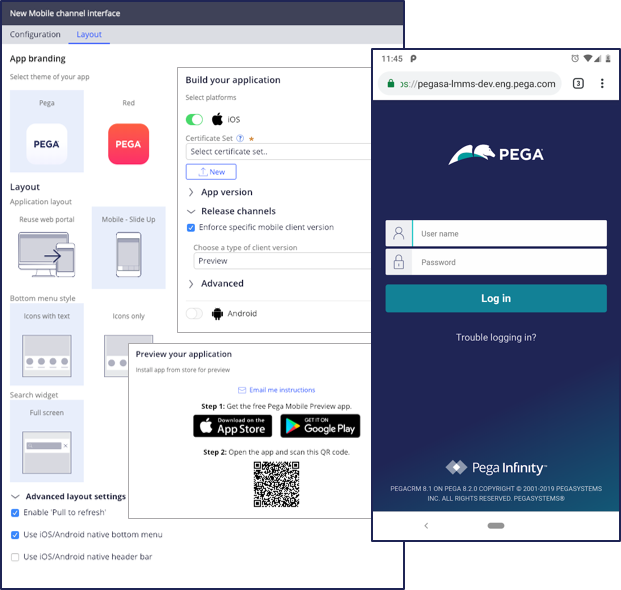621x590 pixels.
Task: Choose the Red PEGA theme icon
Action: pyautogui.click(x=128, y=143)
